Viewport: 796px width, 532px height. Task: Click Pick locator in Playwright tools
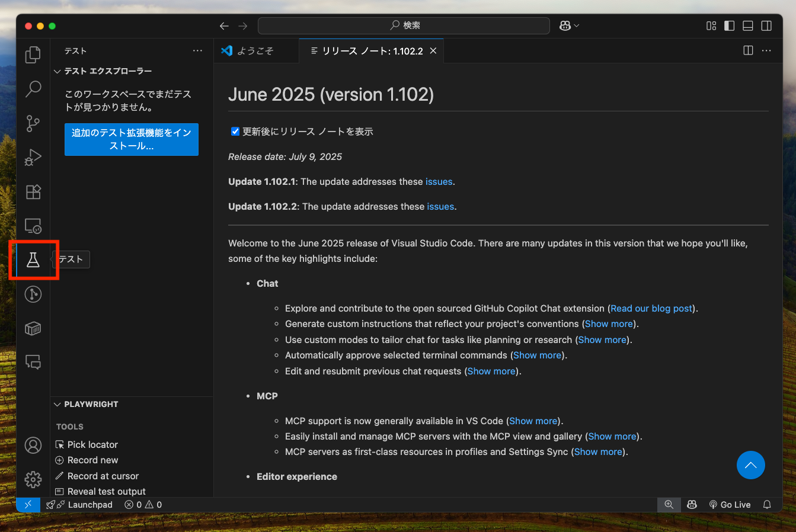92,444
